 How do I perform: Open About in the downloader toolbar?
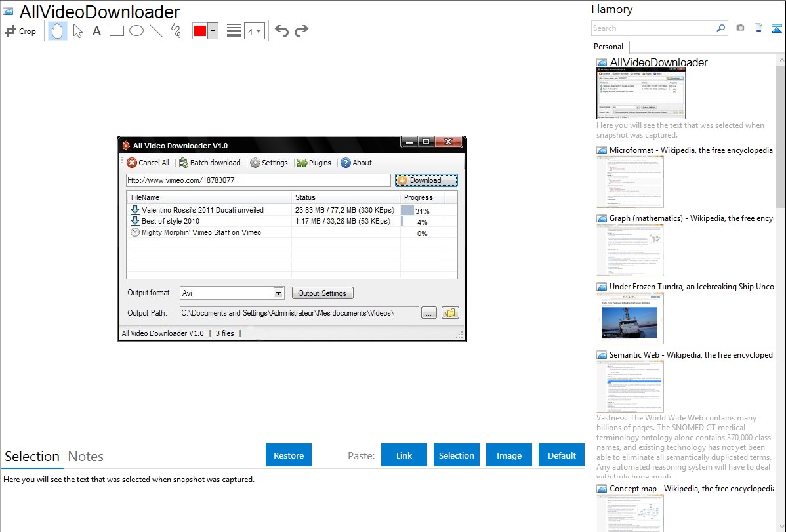[356, 163]
